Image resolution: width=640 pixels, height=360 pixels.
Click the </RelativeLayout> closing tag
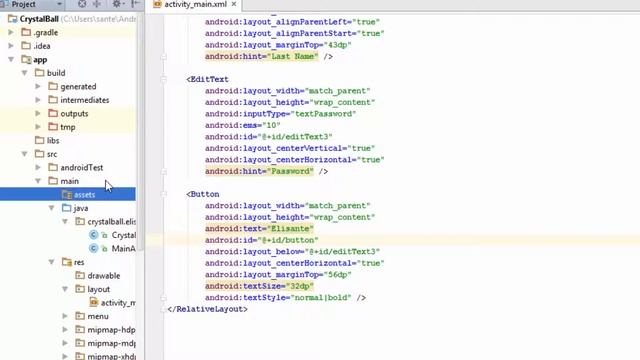(207, 309)
